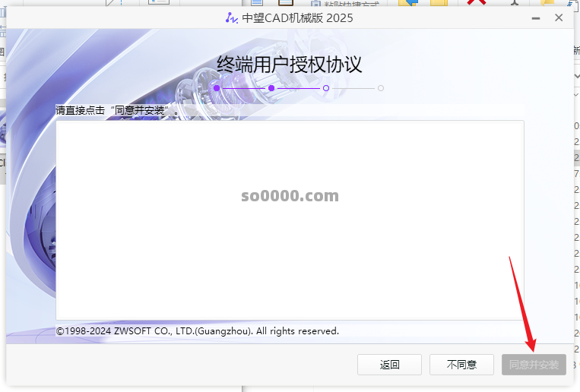Viewport: 580px width, 392px height.
Task: Click inside the empty license agreement text box
Action: pos(290,220)
